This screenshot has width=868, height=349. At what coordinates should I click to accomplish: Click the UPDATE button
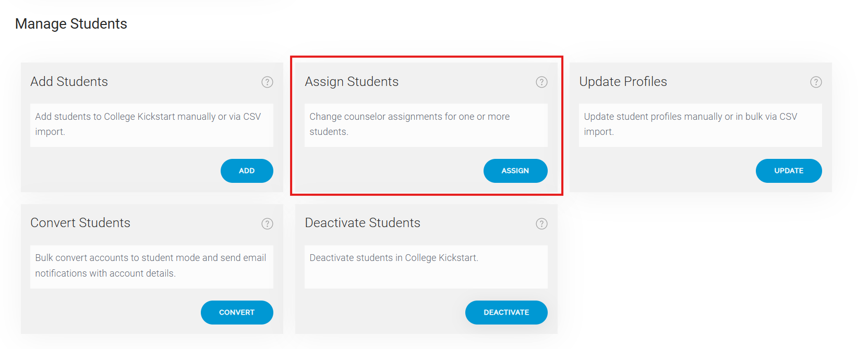click(789, 171)
